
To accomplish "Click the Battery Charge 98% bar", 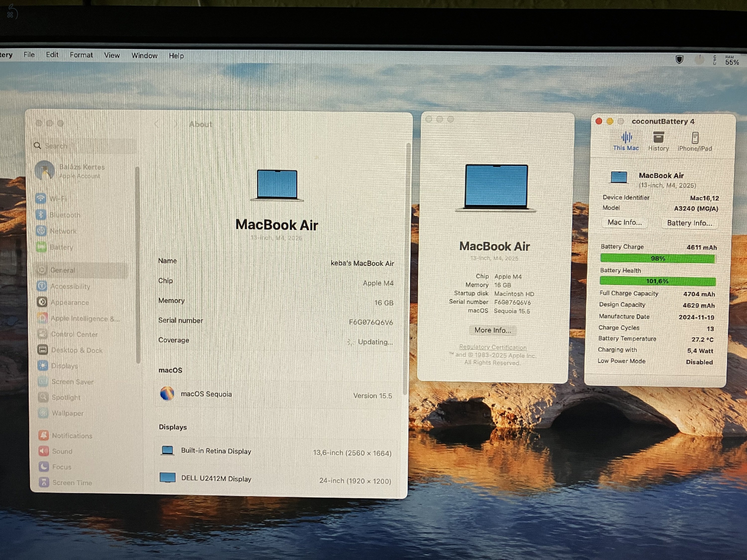I will [x=658, y=259].
